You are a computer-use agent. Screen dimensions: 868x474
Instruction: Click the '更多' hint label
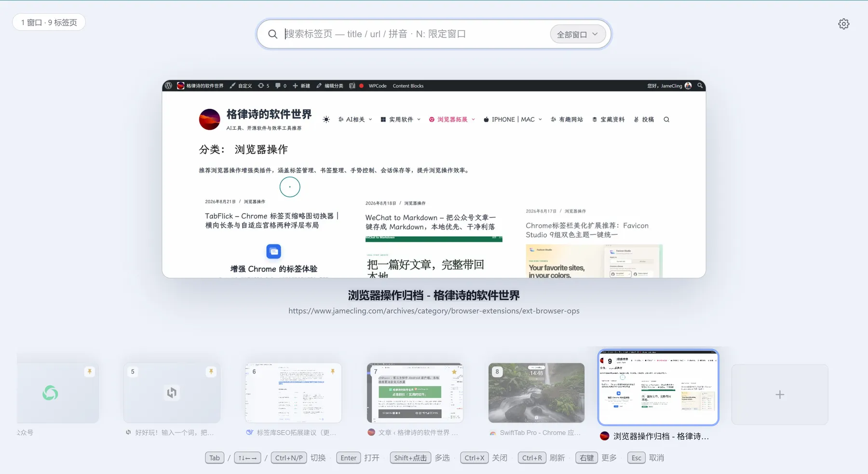coord(609,458)
